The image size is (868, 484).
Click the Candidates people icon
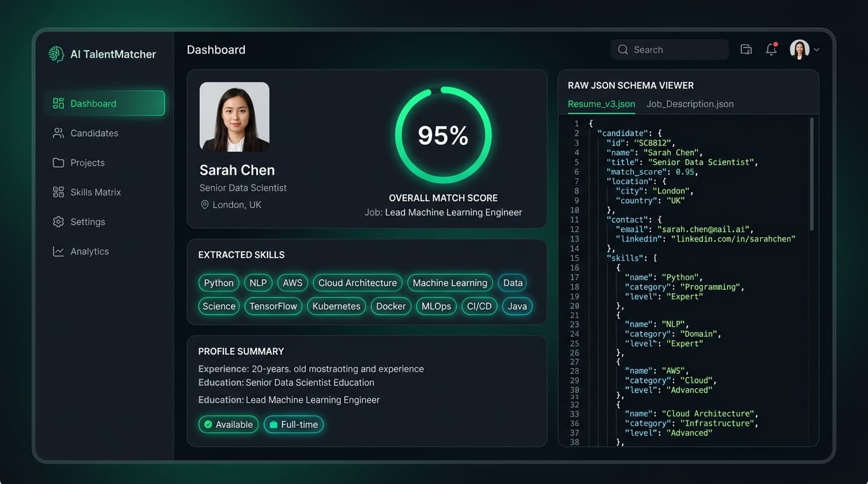point(59,133)
